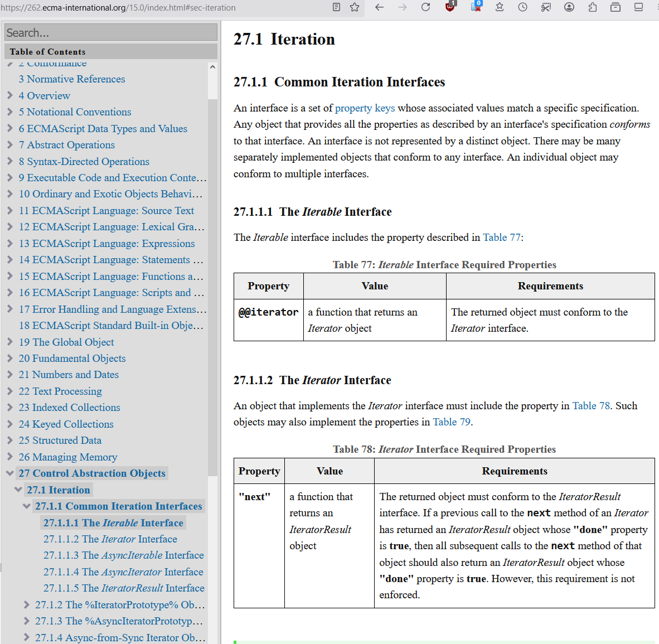Open 15 ECMAScript Language: Functions
The height and width of the screenshot is (644, 659).
click(x=111, y=276)
